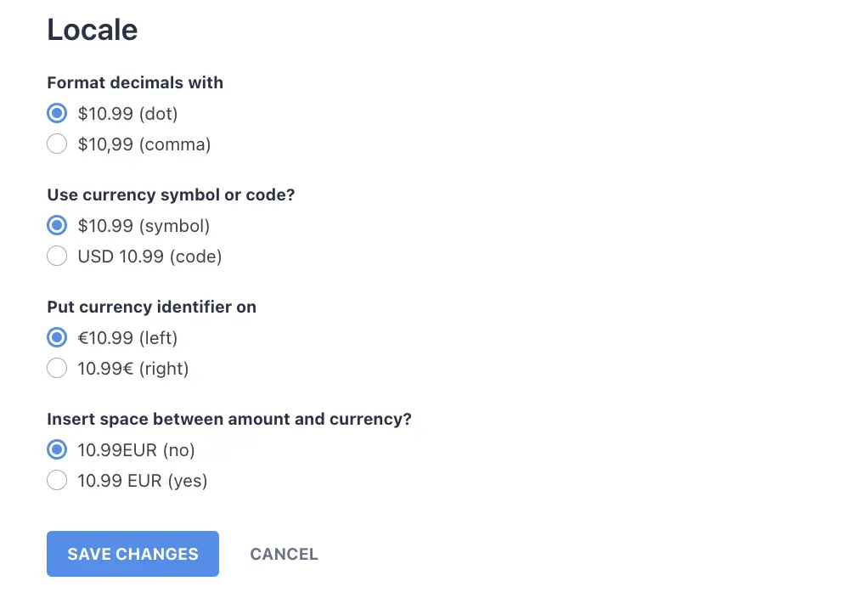Enable a space between amount and currency
The height and width of the screenshot is (615, 868).
[x=56, y=480]
